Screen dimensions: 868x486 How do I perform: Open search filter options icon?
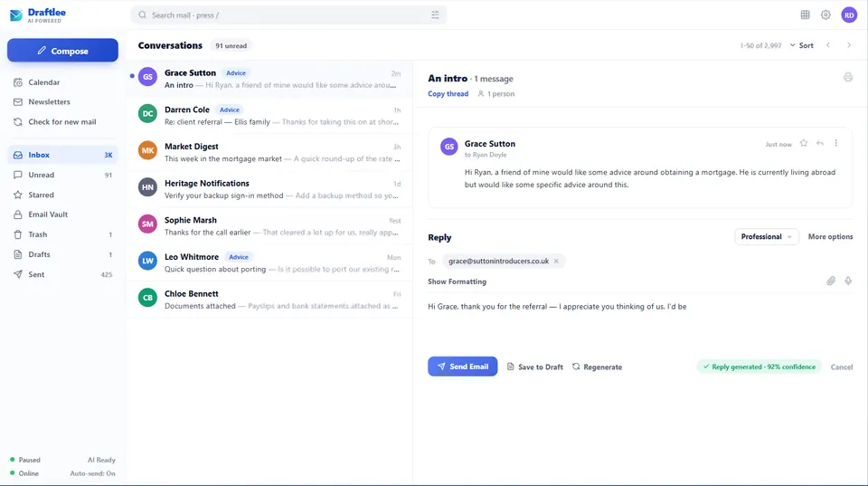[435, 15]
